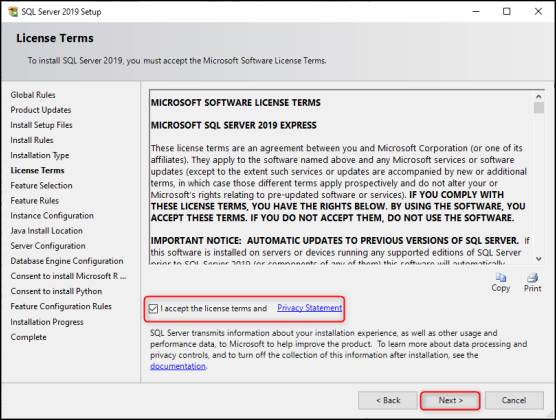Image resolution: width=556 pixels, height=420 pixels.
Task: Open the Privacy Statement link
Action: 310,308
